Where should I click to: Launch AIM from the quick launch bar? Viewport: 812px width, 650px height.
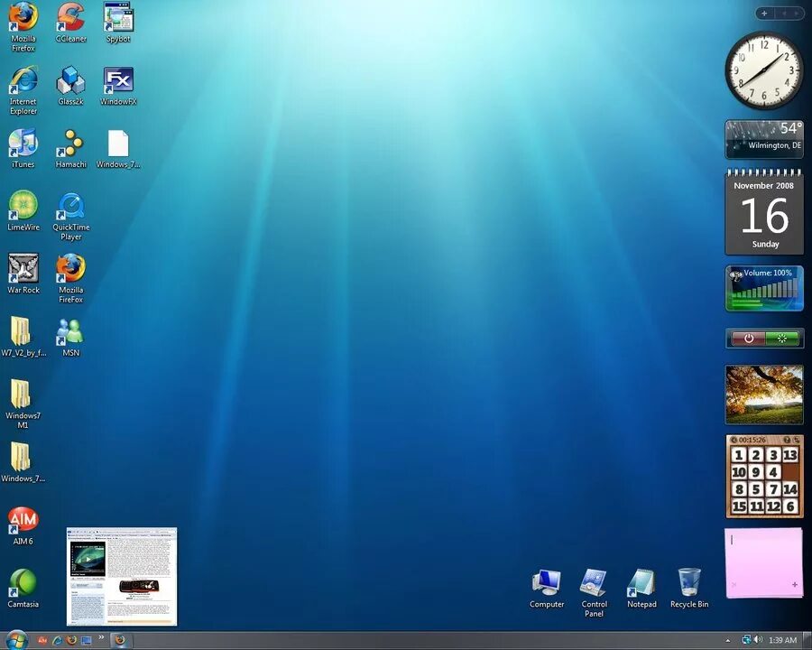coord(42,640)
